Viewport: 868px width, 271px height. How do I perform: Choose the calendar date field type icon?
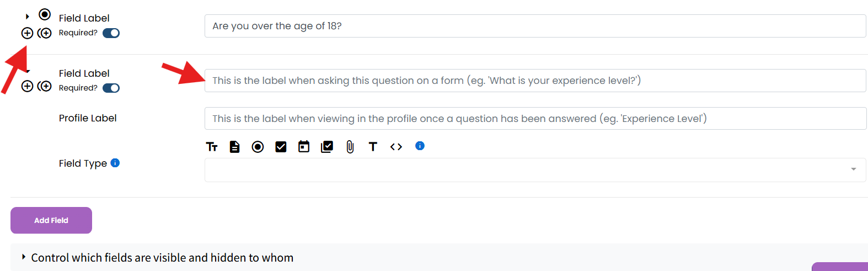tap(304, 147)
